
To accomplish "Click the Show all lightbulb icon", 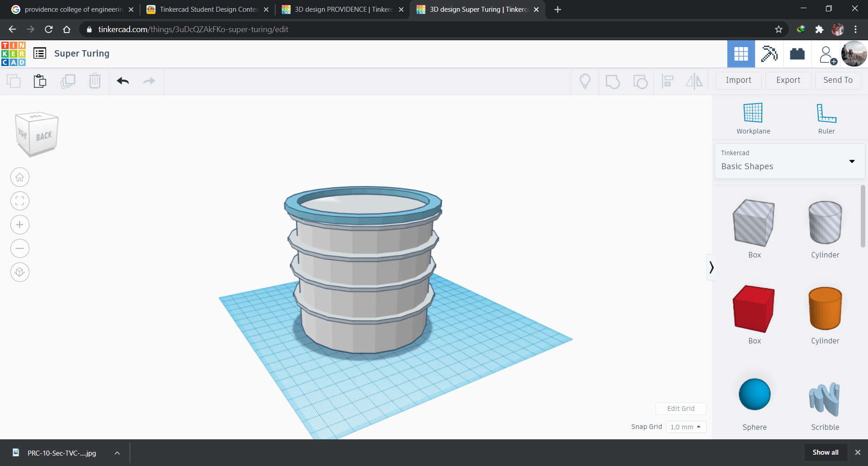I will click(585, 81).
